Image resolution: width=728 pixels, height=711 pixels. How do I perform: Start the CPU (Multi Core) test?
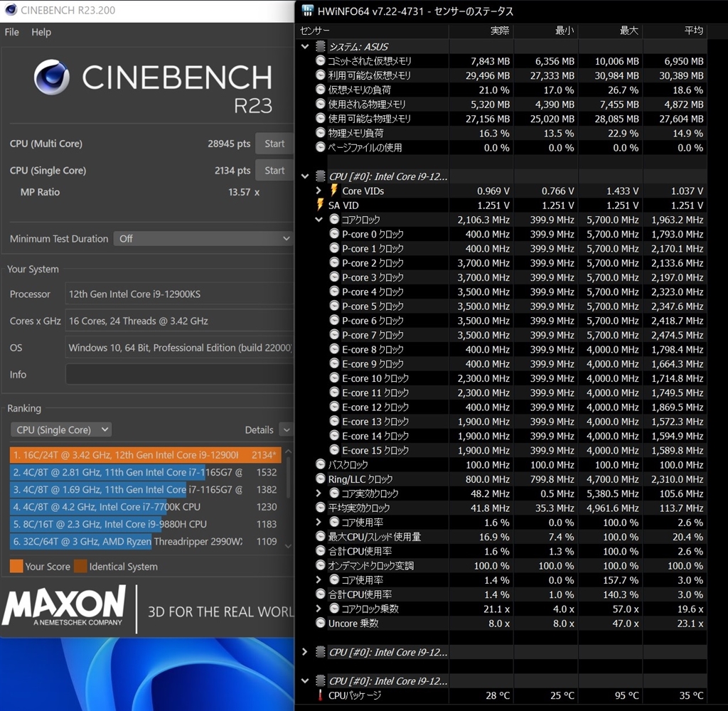coord(274,144)
